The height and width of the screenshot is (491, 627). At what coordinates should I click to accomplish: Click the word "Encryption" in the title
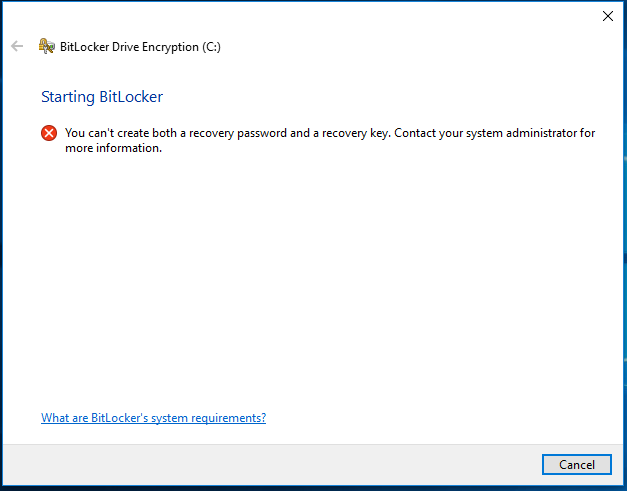tap(170, 47)
